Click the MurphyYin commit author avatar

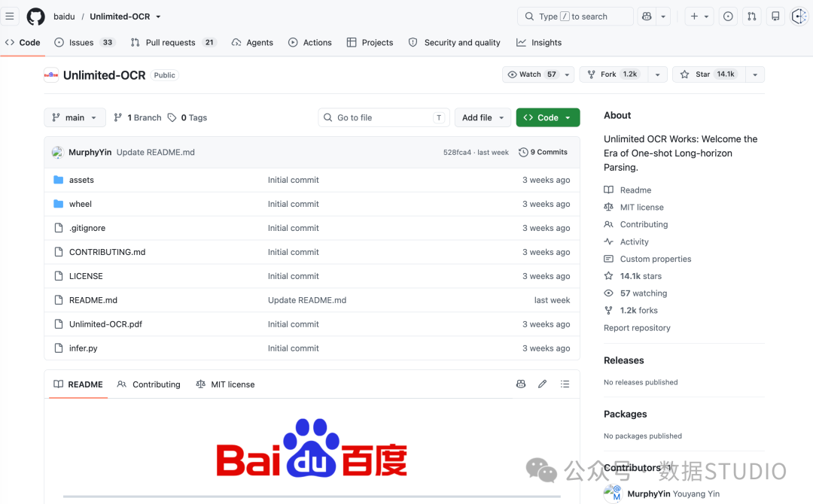tap(57, 152)
